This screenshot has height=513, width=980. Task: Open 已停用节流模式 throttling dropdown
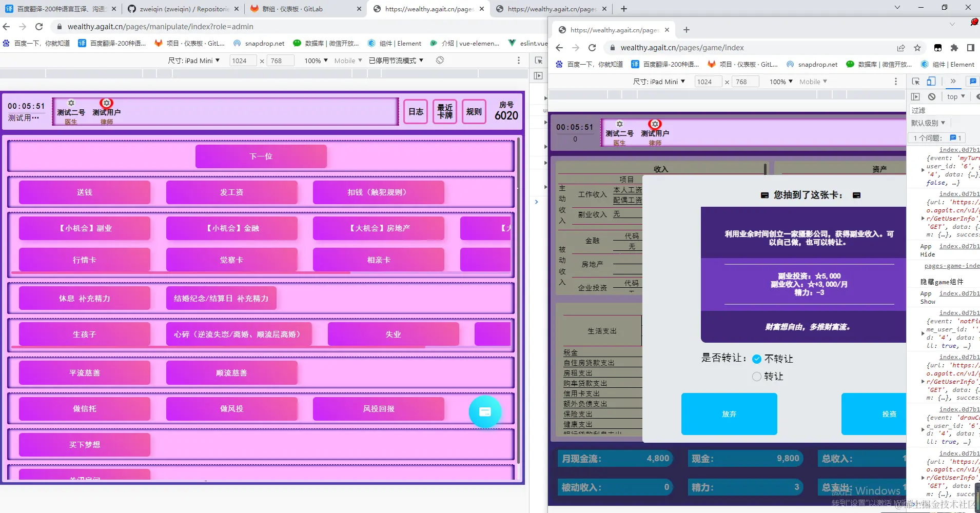396,61
